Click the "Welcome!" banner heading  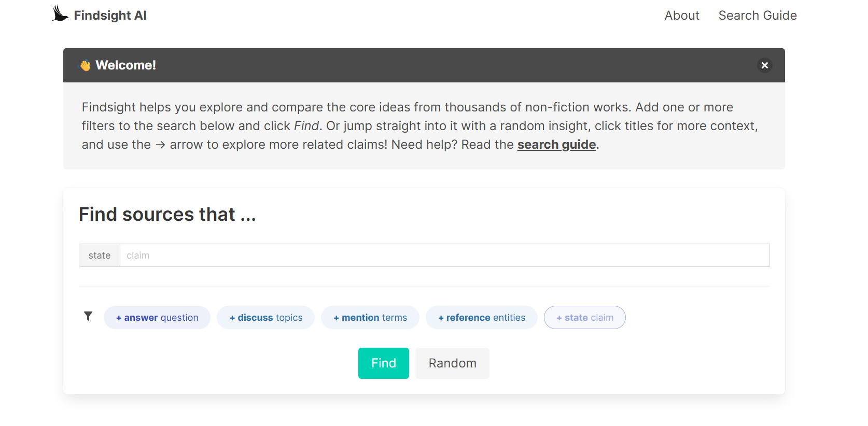125,65
